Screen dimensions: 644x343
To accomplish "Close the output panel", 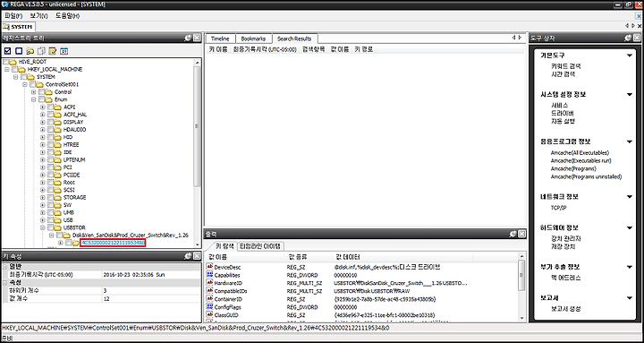I will pos(521,234).
